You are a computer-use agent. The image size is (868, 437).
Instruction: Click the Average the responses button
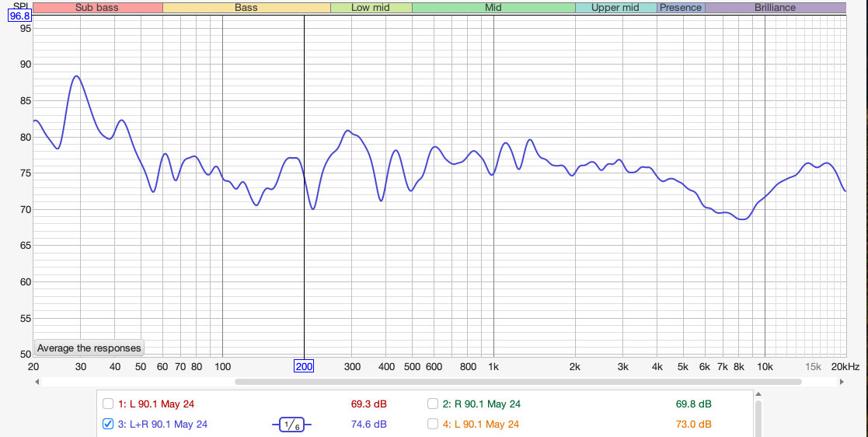point(89,348)
